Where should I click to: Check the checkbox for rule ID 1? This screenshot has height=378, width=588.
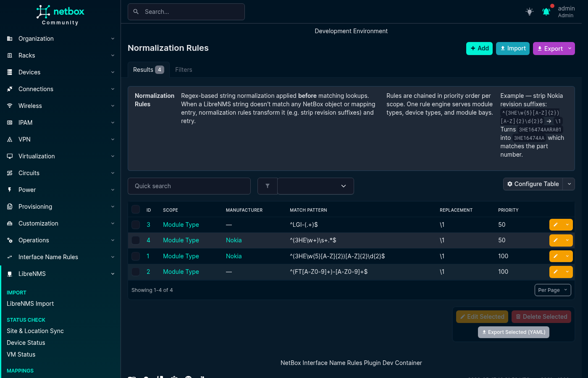tap(136, 256)
